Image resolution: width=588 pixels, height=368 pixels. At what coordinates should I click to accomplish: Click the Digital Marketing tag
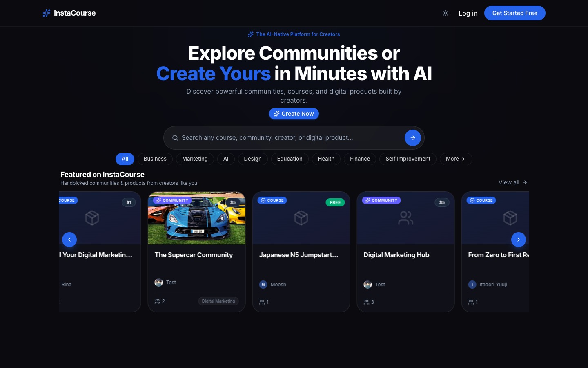[x=218, y=301]
